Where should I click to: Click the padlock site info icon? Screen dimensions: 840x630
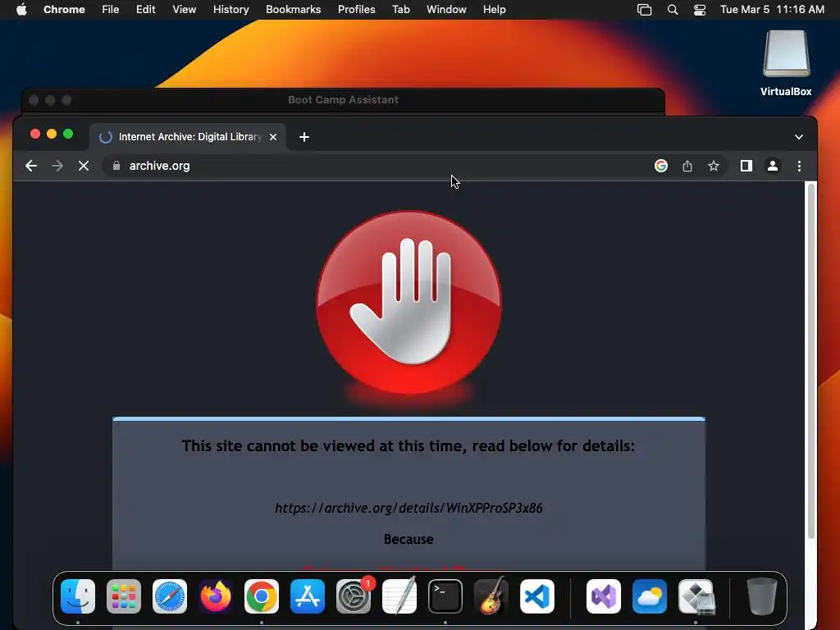(x=116, y=166)
